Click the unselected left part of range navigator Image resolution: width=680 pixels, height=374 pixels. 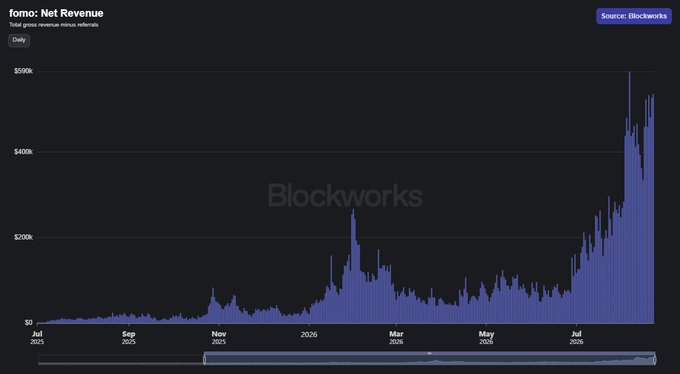121,360
